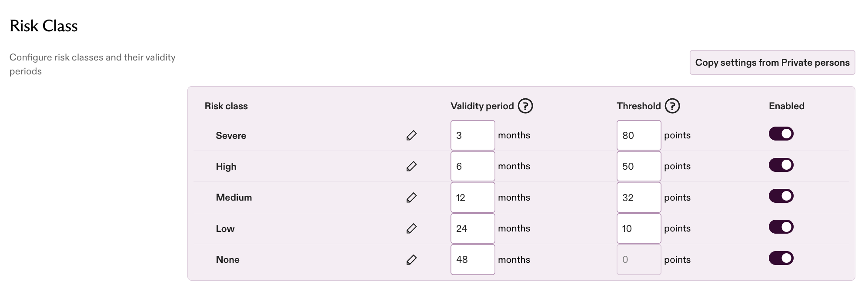Viewport: 868px width, 295px height.
Task: Focus the Low threshold field showing 10
Action: tap(639, 228)
